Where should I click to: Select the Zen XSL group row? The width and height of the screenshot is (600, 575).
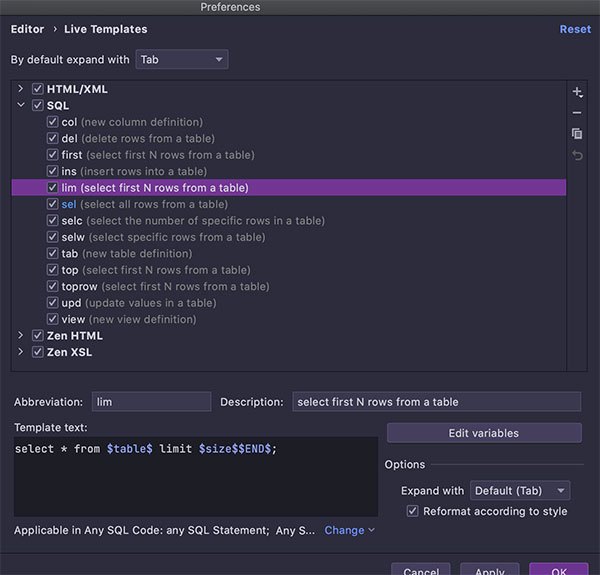pyautogui.click(x=289, y=352)
